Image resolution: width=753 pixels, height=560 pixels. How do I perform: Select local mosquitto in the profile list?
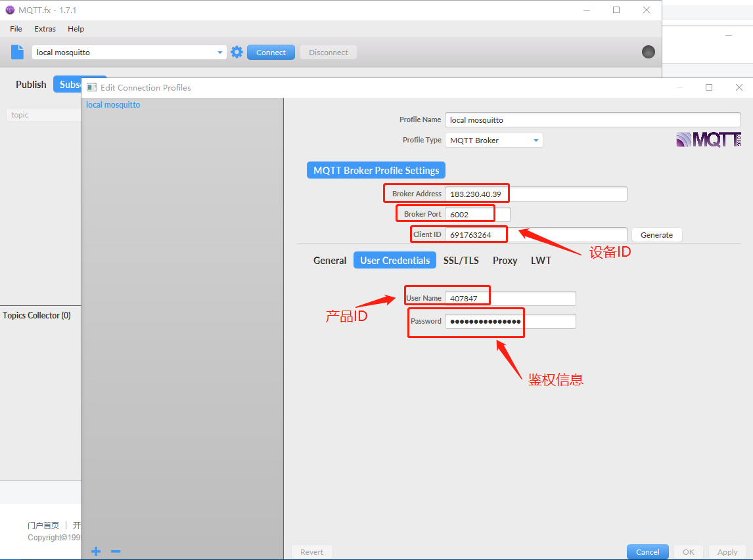pyautogui.click(x=113, y=105)
